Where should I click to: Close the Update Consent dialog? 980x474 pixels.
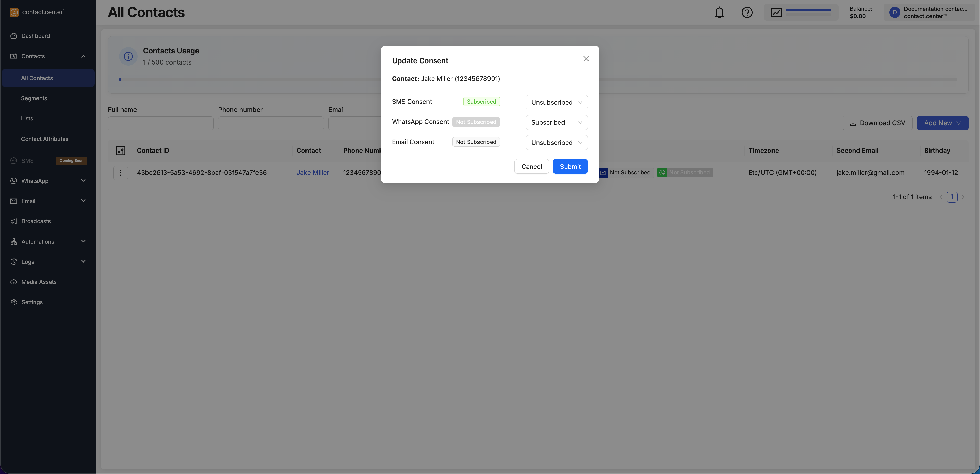(x=586, y=59)
